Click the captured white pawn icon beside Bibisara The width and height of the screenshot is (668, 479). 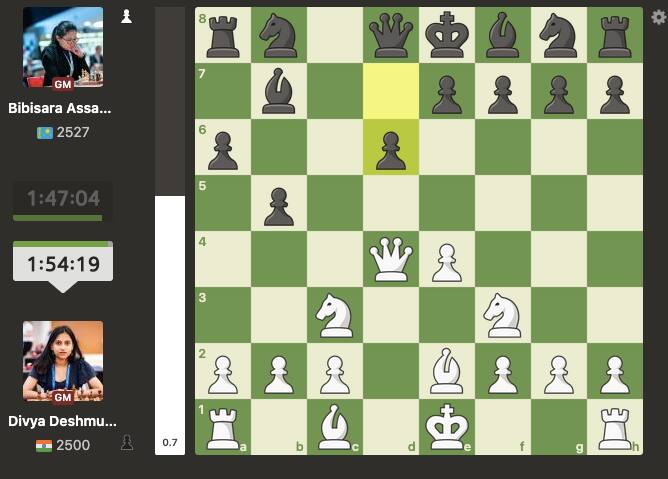127,17
